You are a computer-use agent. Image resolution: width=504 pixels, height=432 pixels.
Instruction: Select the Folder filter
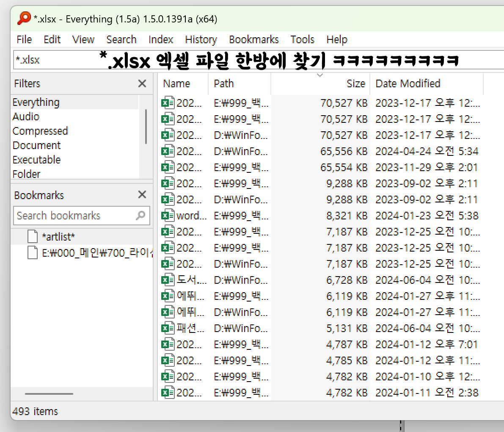point(75,174)
